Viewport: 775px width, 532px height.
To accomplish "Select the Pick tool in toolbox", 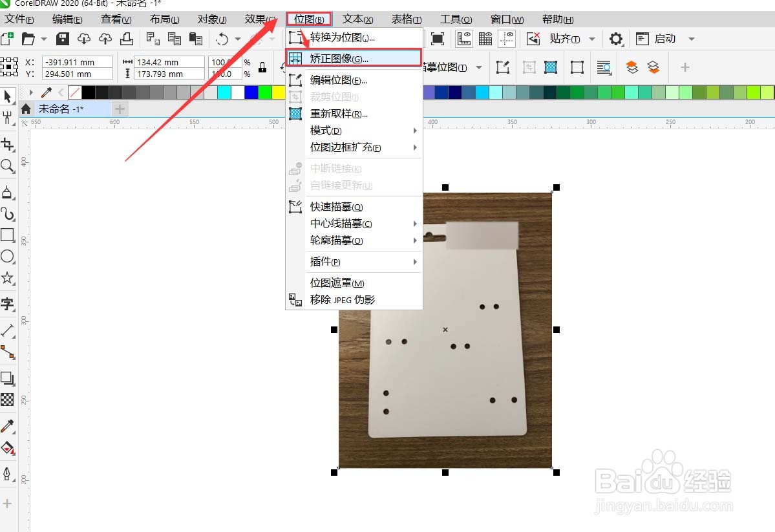I will pyautogui.click(x=7, y=96).
